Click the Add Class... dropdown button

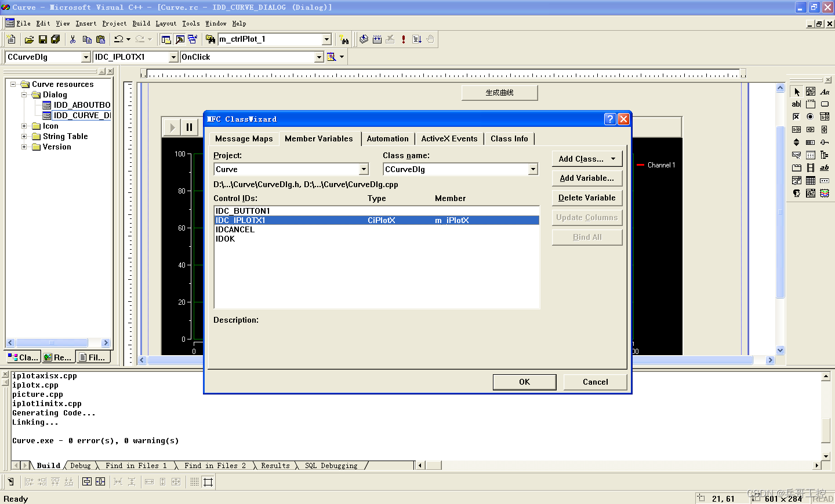(587, 159)
